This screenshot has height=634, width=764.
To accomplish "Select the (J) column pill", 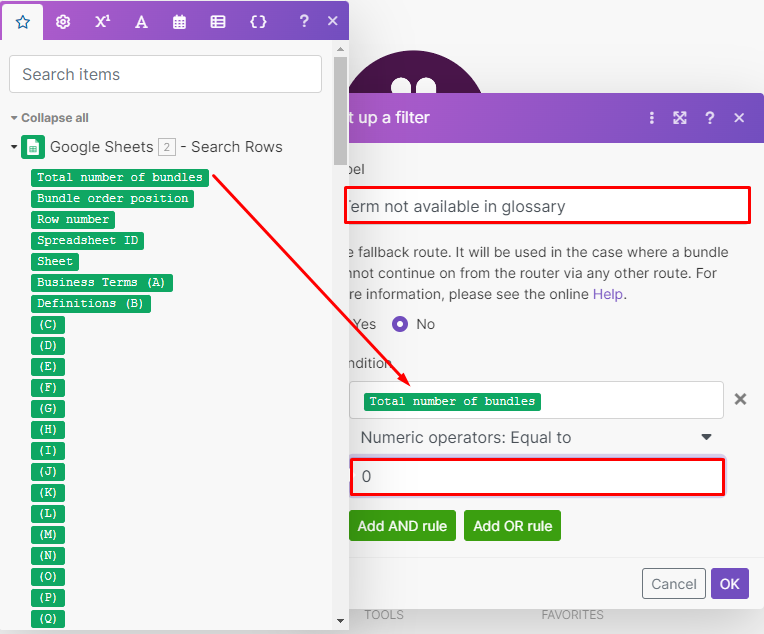I will [x=48, y=471].
